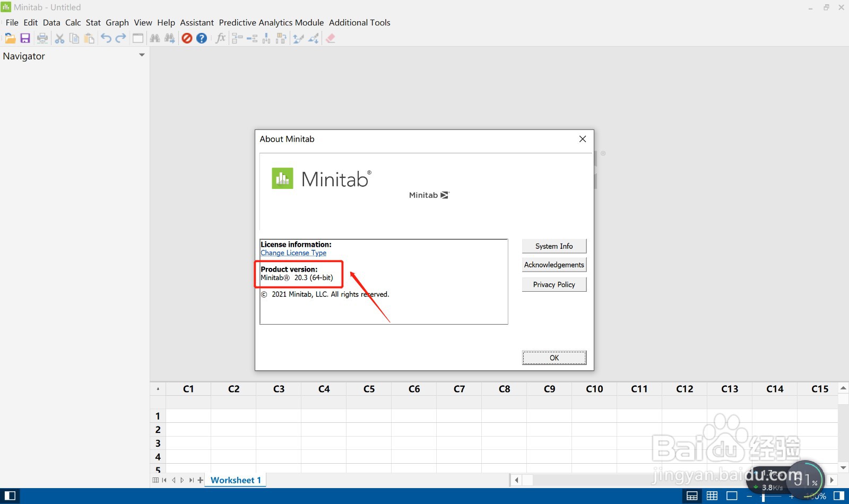The width and height of the screenshot is (849, 504).
Task: Open the Stat menu
Action: click(93, 22)
